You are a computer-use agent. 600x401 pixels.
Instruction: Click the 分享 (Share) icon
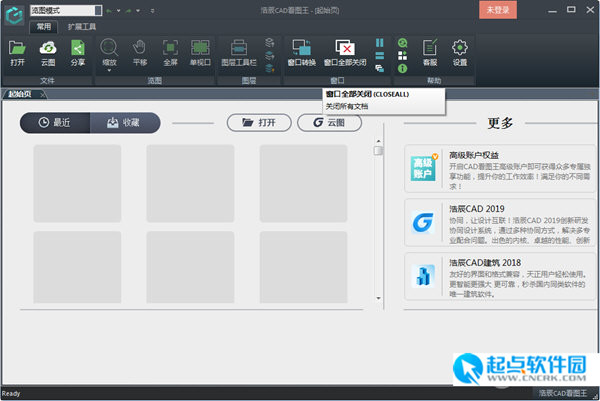77,52
